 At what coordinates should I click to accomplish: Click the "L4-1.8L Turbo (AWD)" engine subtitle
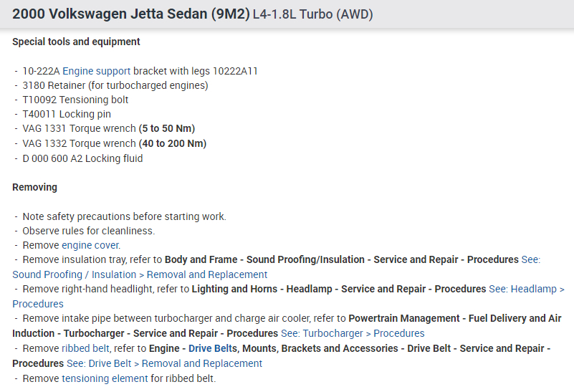coord(312,15)
